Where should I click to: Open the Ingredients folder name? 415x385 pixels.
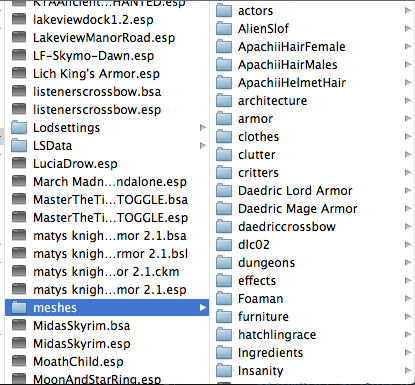(270, 353)
